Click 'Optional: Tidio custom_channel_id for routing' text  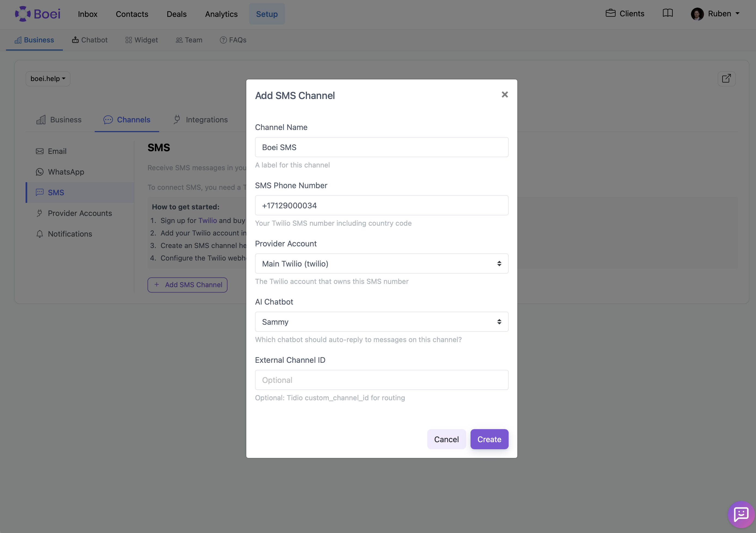(x=330, y=398)
